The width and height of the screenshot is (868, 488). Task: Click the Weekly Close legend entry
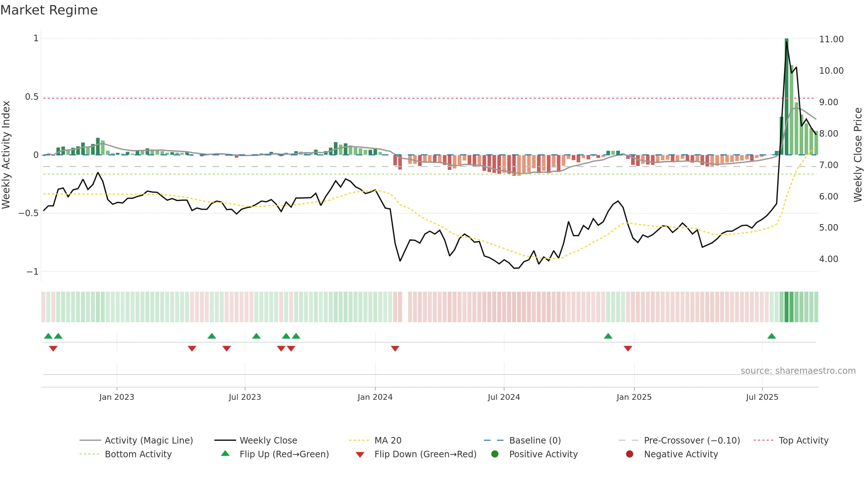click(x=256, y=440)
